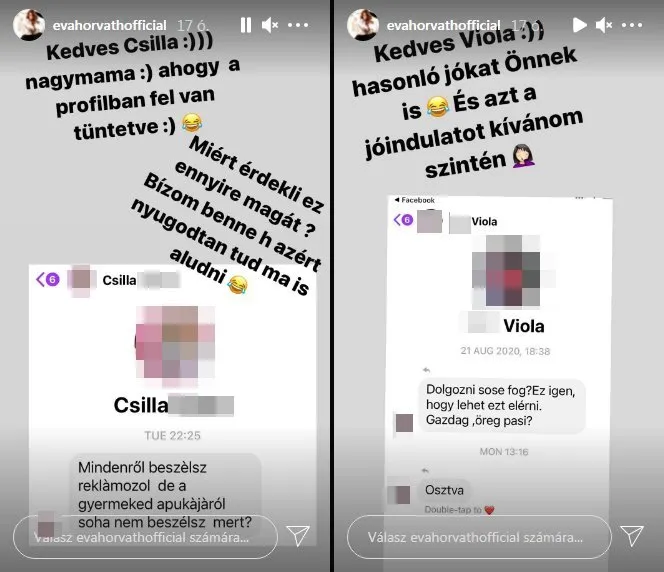Play the right story
This screenshot has width=664, height=572.
tap(579, 25)
